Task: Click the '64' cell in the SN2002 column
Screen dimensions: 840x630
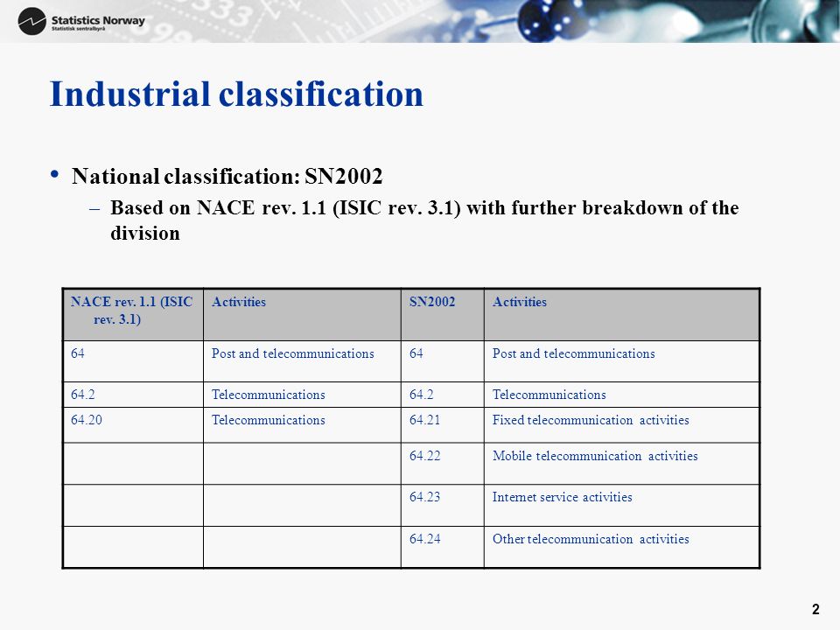Action: (x=442, y=361)
